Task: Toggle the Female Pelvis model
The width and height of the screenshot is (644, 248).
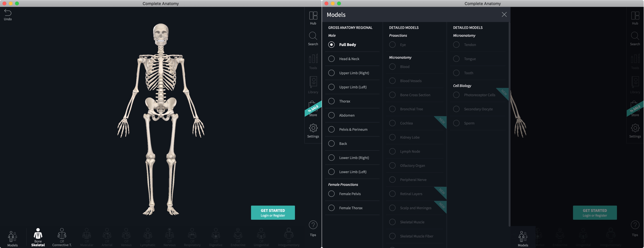Action: pos(332,194)
